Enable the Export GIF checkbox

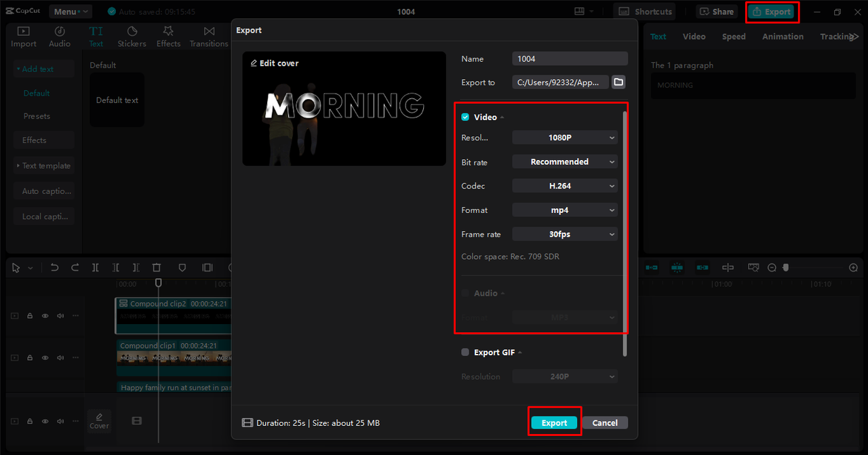[465, 352]
